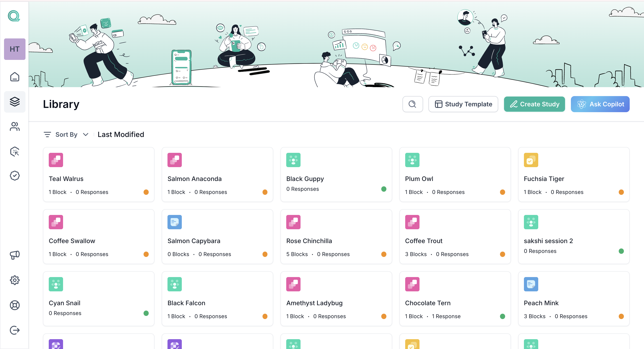Click the blue icon on Peach Mink card
The height and width of the screenshot is (349, 644).
pyautogui.click(x=531, y=284)
